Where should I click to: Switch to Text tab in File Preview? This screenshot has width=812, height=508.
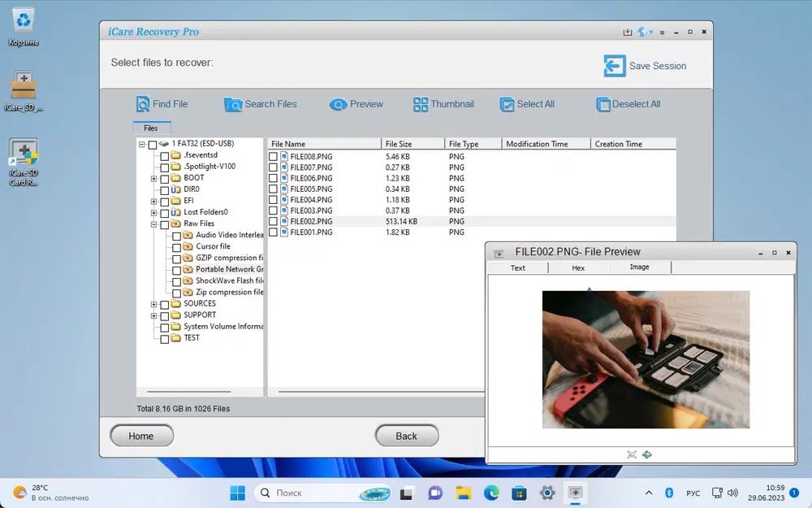[x=518, y=267]
